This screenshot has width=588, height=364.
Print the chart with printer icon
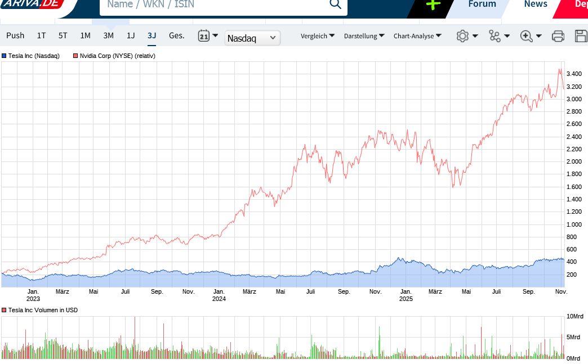pos(558,37)
